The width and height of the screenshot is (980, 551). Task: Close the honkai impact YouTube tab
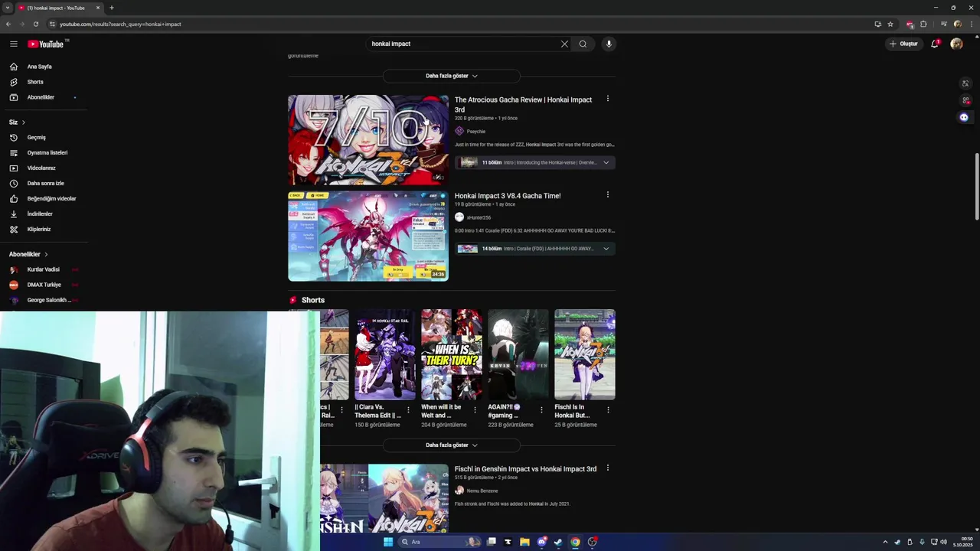pos(98,8)
